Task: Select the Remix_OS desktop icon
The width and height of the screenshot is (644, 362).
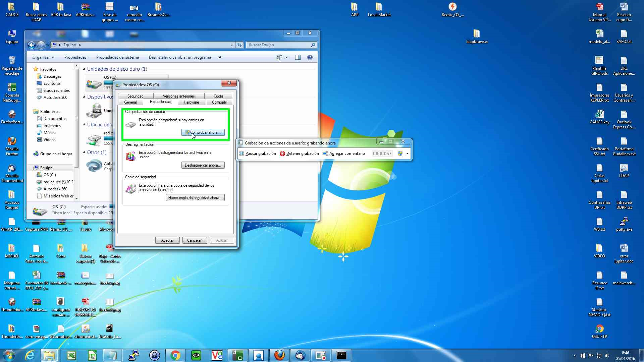Action: 452,10
